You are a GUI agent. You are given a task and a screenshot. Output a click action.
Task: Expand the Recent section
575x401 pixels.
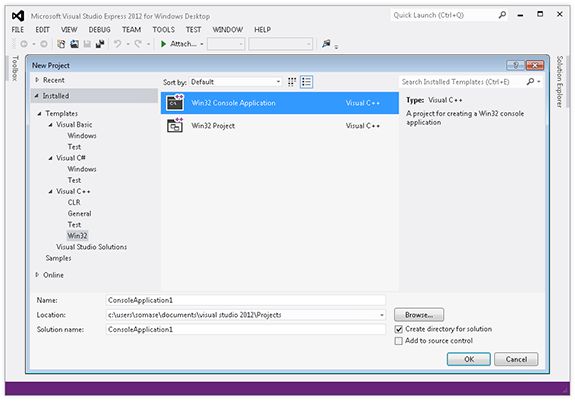[37, 80]
